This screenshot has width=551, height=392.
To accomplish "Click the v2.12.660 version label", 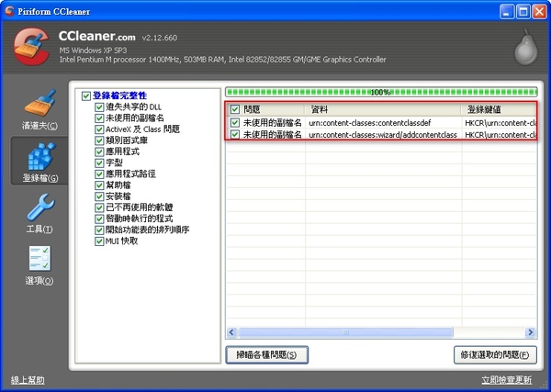I will [x=160, y=38].
